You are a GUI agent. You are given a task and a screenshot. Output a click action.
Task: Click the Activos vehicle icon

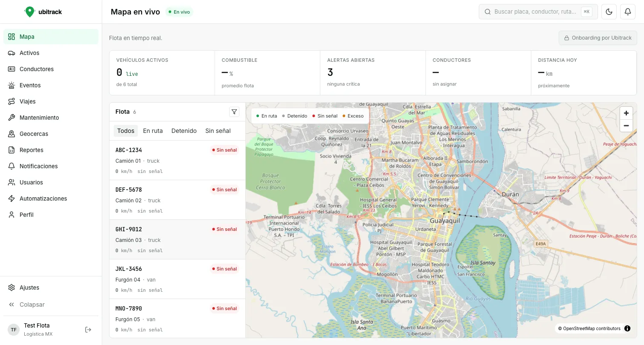[x=11, y=53]
